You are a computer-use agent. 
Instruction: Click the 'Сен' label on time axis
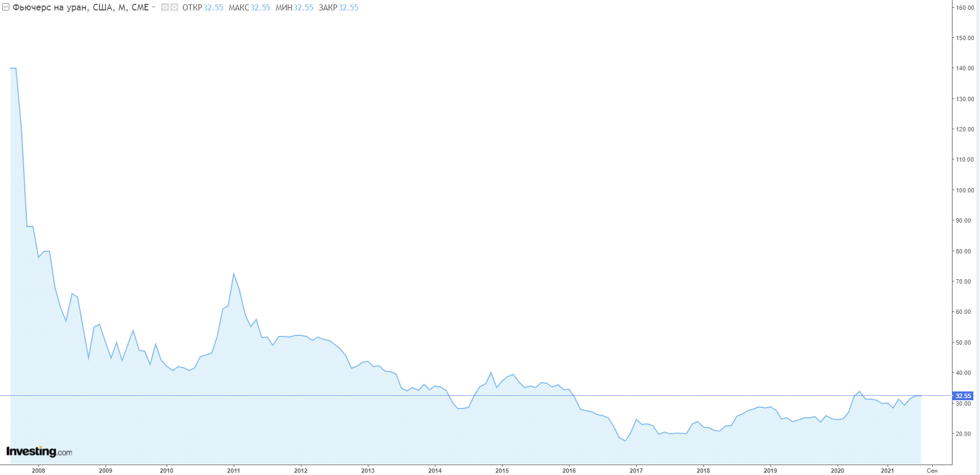[932, 471]
